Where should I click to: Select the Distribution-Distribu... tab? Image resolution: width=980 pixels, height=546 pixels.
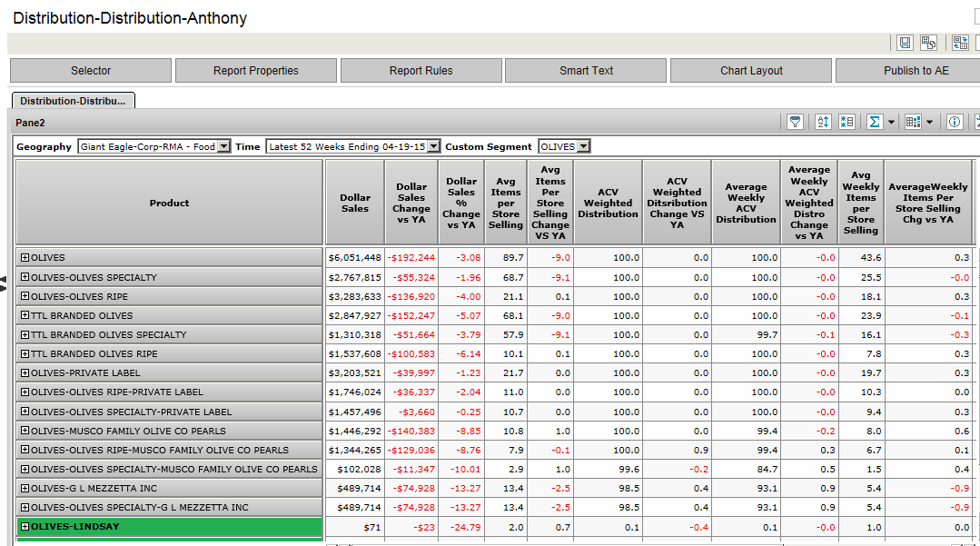click(x=74, y=101)
